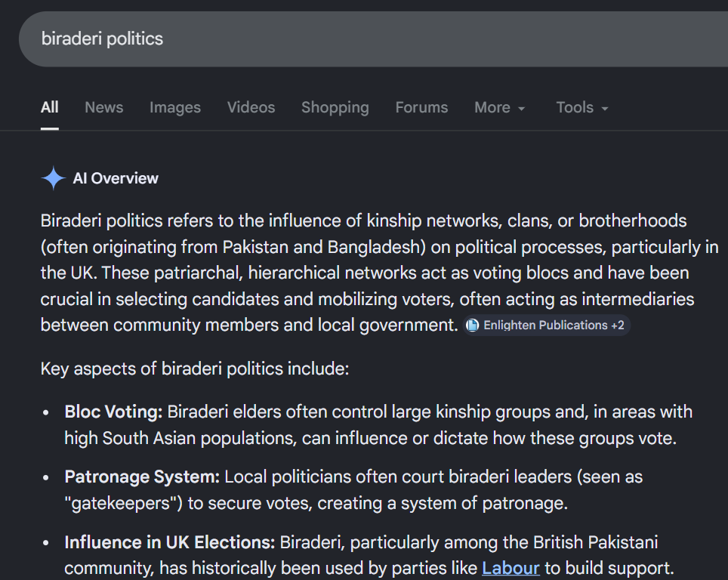Open the More search filters menu
This screenshot has height=580, width=728.
click(500, 108)
